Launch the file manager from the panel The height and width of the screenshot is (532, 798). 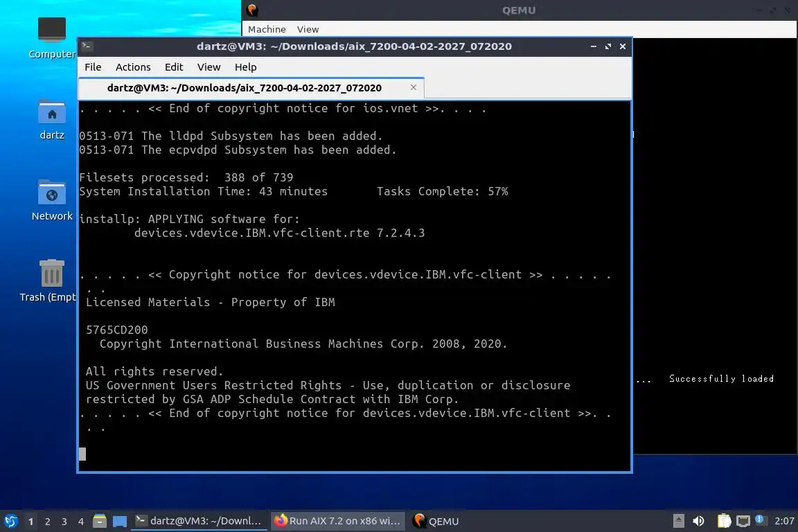click(100, 521)
